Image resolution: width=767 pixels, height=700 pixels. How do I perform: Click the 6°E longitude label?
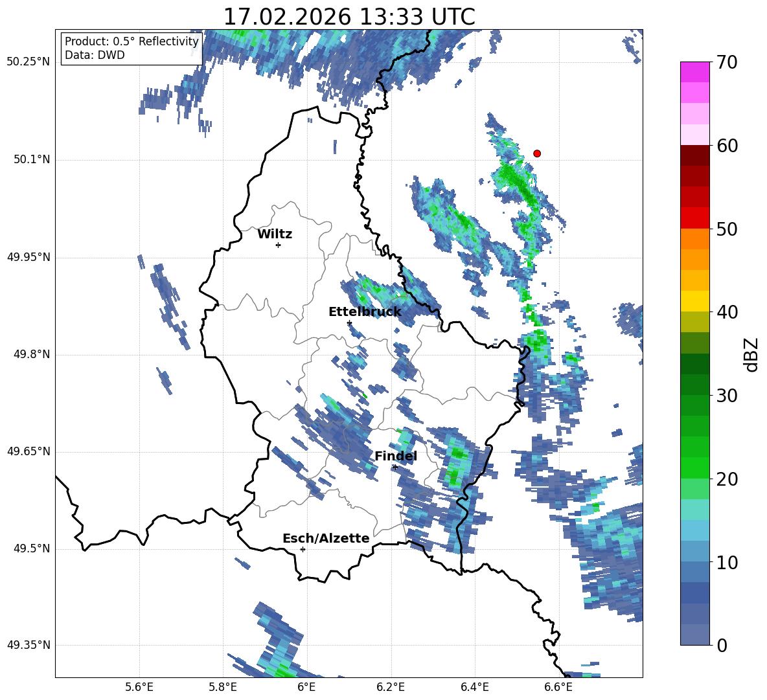click(306, 687)
